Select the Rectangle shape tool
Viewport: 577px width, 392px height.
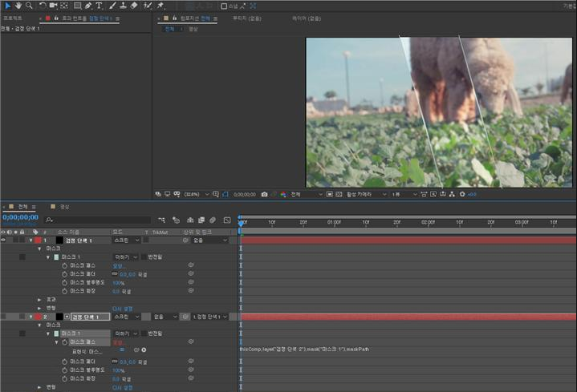pyautogui.click(x=77, y=6)
